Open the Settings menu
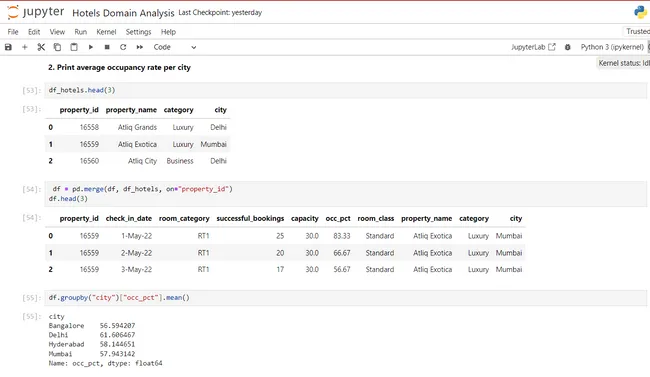650x377 pixels. coord(138,32)
